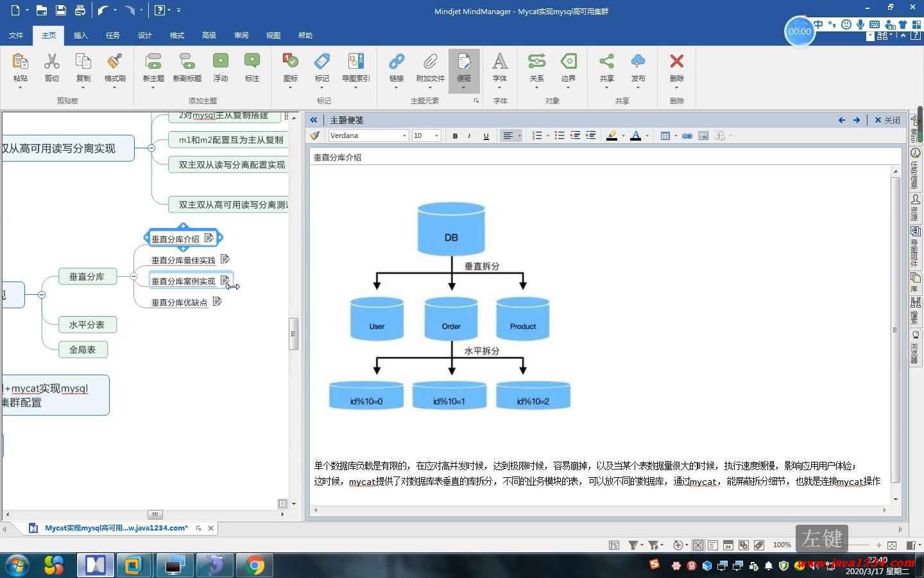Click the Save icon in quick access toolbar
Image resolution: width=924 pixels, height=578 pixels.
pyautogui.click(x=60, y=10)
